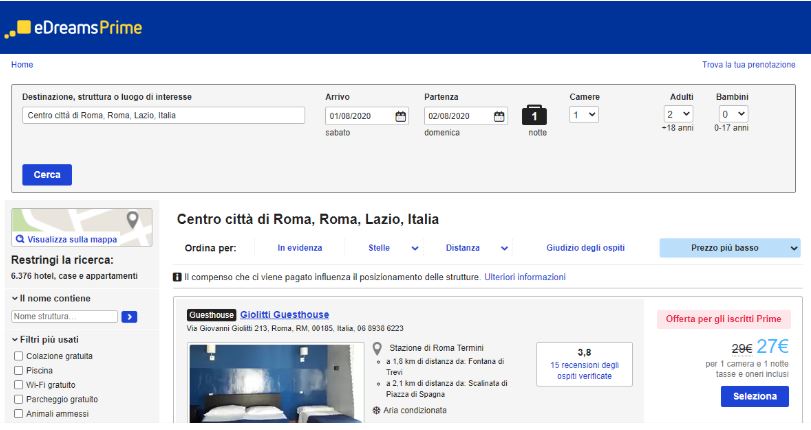Expand the Adulti count dropdown
The width and height of the screenshot is (811, 430).
[679, 115]
